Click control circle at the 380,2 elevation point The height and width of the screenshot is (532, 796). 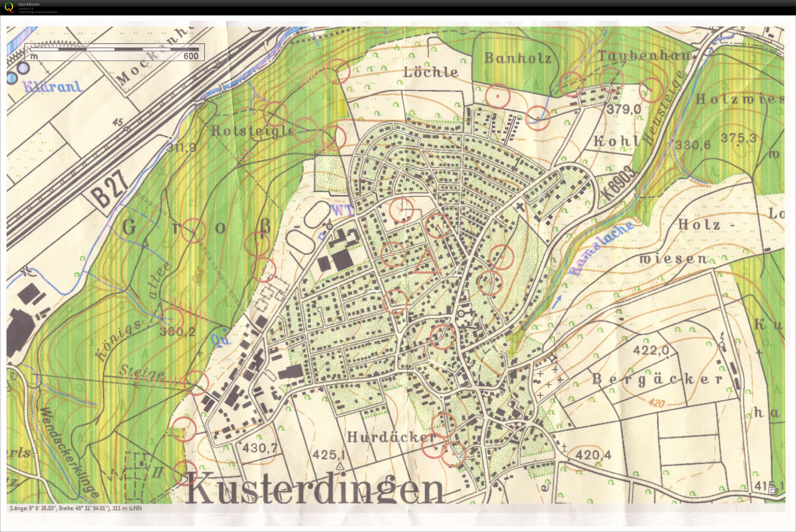tap(171, 320)
